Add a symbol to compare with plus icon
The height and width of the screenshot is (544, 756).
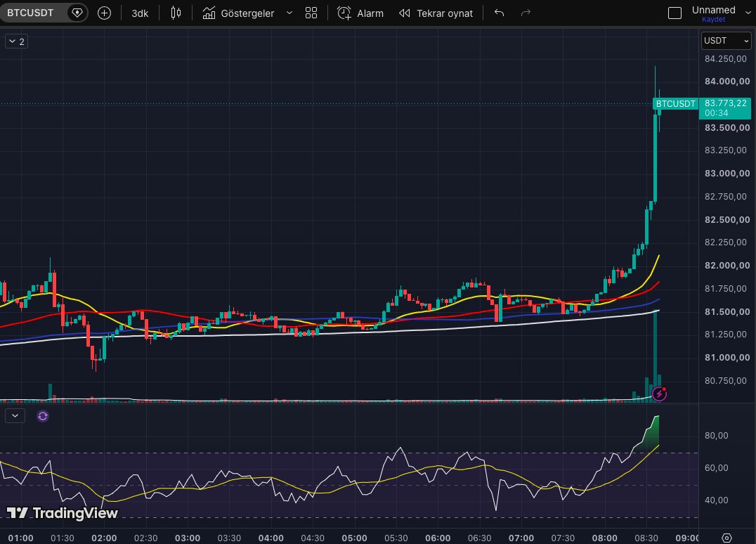coord(104,13)
